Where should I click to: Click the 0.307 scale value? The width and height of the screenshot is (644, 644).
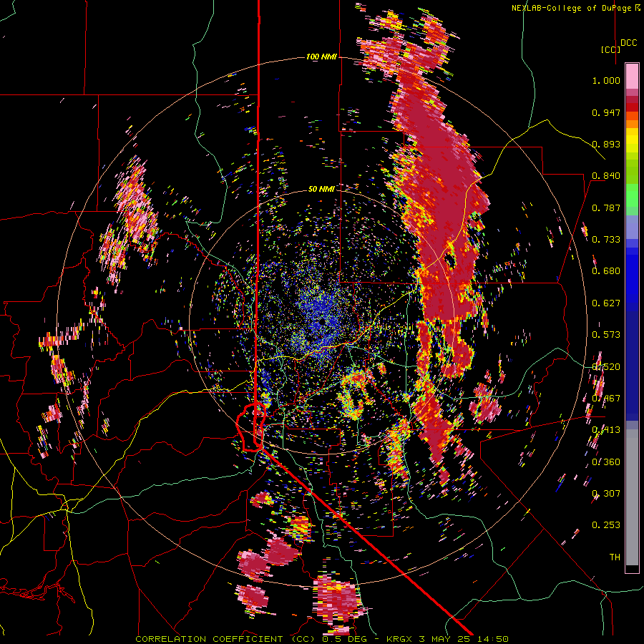click(606, 494)
